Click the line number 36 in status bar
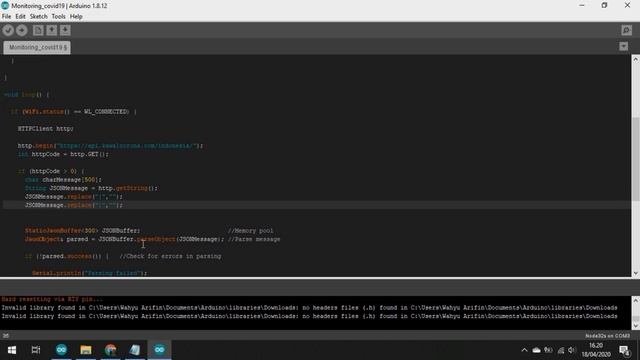The image size is (640, 360). pos(6,336)
